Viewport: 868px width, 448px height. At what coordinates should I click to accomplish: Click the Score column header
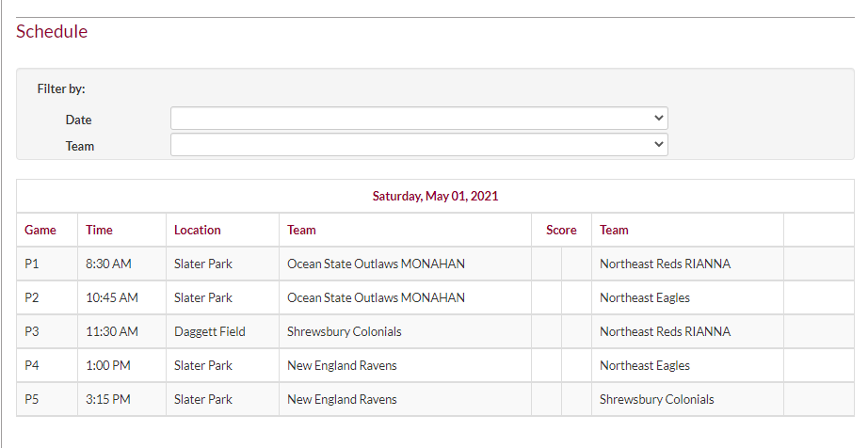click(x=561, y=230)
